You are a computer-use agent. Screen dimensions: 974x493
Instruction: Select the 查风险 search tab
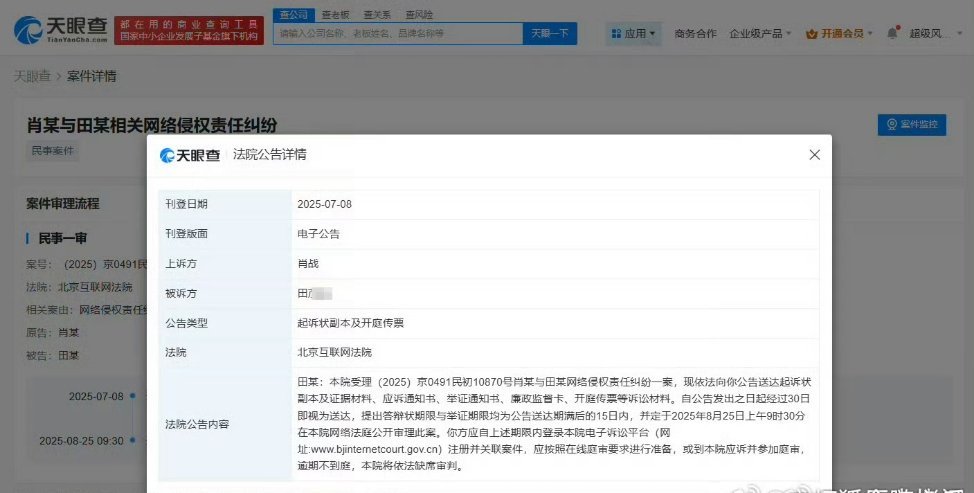(419, 14)
